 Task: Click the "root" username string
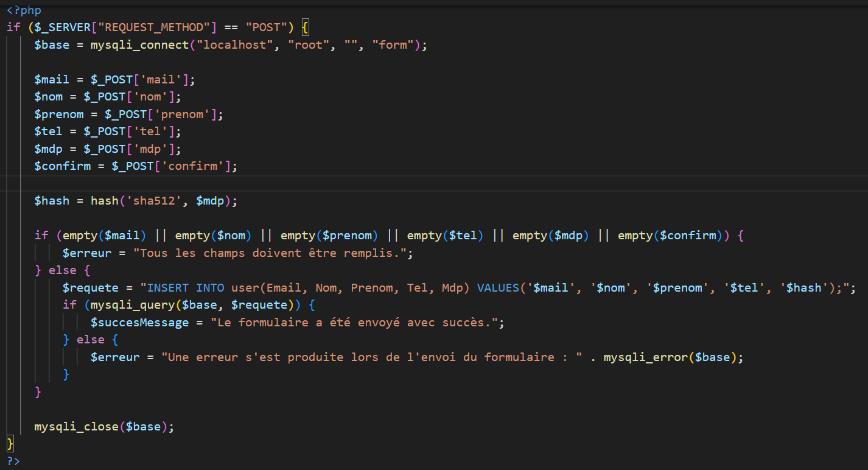[308, 45]
